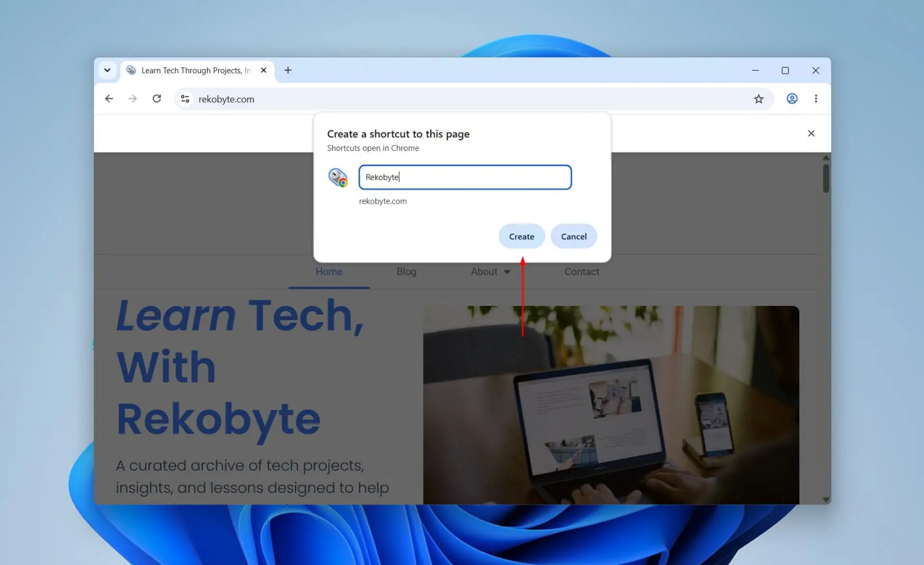This screenshot has height=565, width=924.
Task: Click the scrollbar up arrow
Action: (826, 158)
